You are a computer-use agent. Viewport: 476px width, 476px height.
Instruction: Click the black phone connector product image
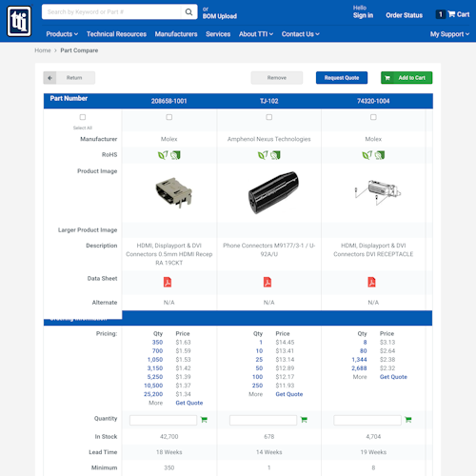pos(273,192)
